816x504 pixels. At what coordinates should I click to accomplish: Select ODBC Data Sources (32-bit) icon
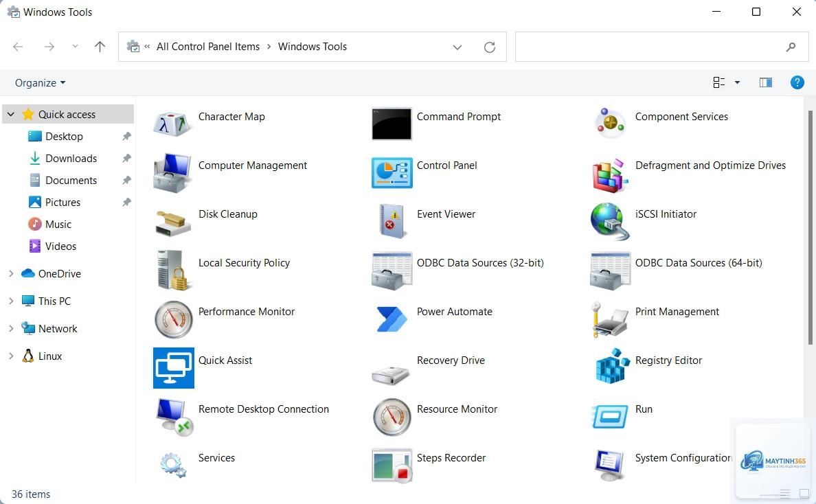(392, 271)
